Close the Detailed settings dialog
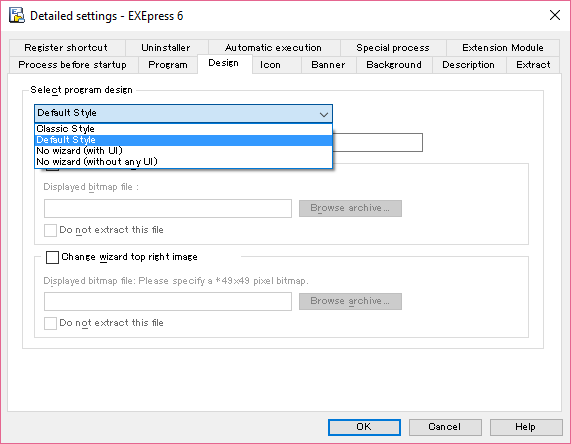571x444 pixels. pos(555,15)
